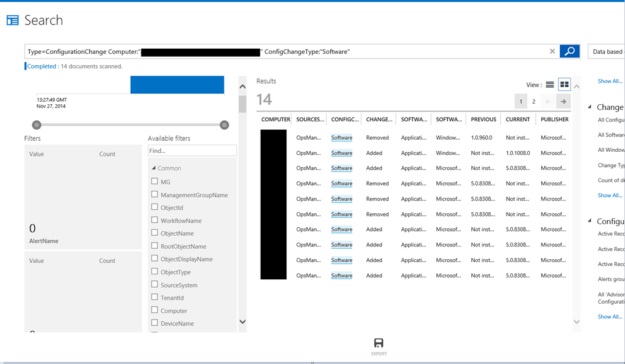Switch to grid table view icon
625x364 pixels.
564,85
